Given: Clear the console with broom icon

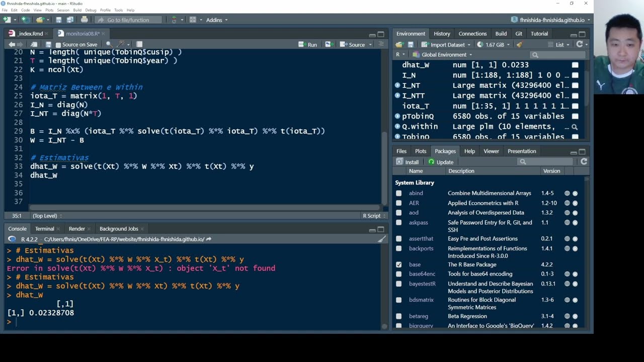Looking at the screenshot, I should 382,239.
